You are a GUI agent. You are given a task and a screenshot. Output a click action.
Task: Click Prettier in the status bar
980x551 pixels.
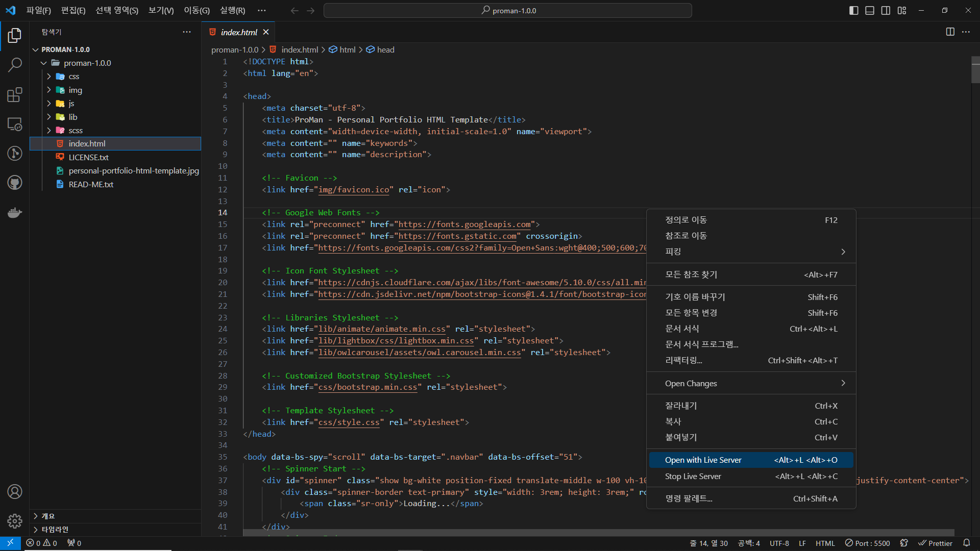pos(935,543)
